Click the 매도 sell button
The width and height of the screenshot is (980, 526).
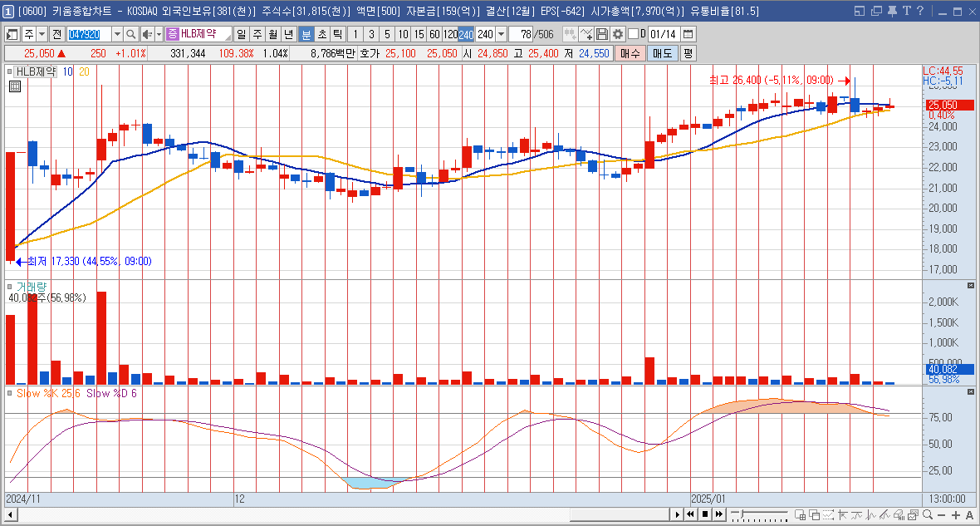point(663,54)
